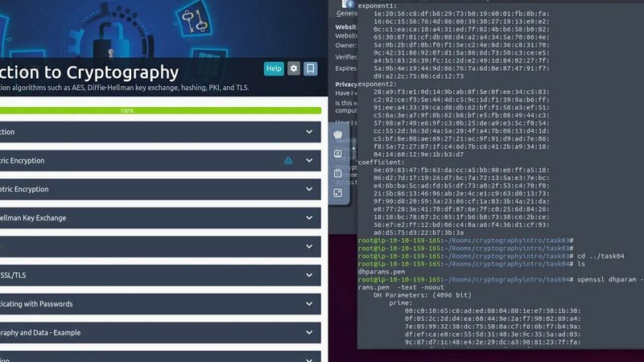Select the hand icon in the floating toolbar
This screenshot has width=644, height=362.
(337, 134)
